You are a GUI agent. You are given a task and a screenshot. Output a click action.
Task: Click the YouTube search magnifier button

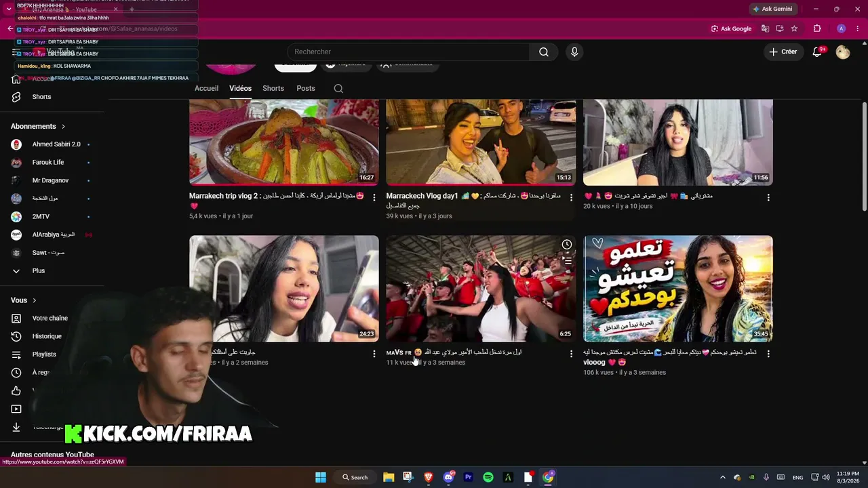pos(544,52)
